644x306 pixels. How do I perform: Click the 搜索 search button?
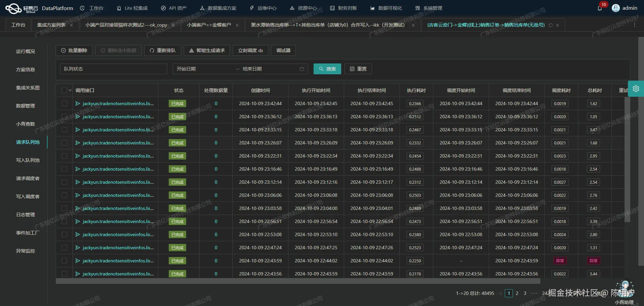[327, 69]
